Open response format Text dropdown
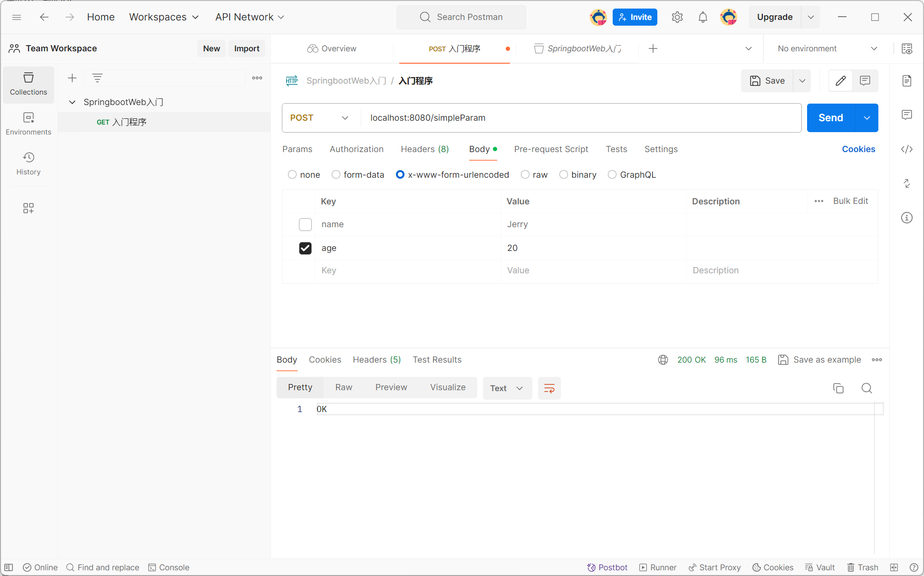The height and width of the screenshot is (576, 924). [x=507, y=388]
